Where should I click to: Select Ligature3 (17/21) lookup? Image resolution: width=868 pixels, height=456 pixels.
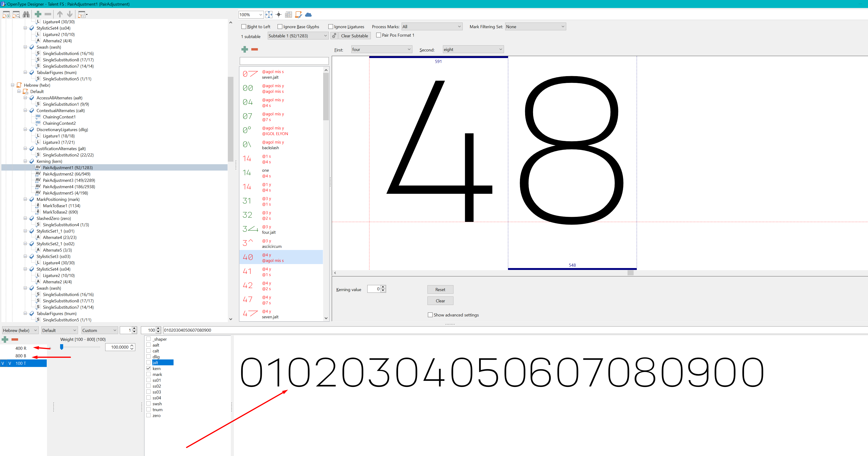pyautogui.click(x=59, y=142)
